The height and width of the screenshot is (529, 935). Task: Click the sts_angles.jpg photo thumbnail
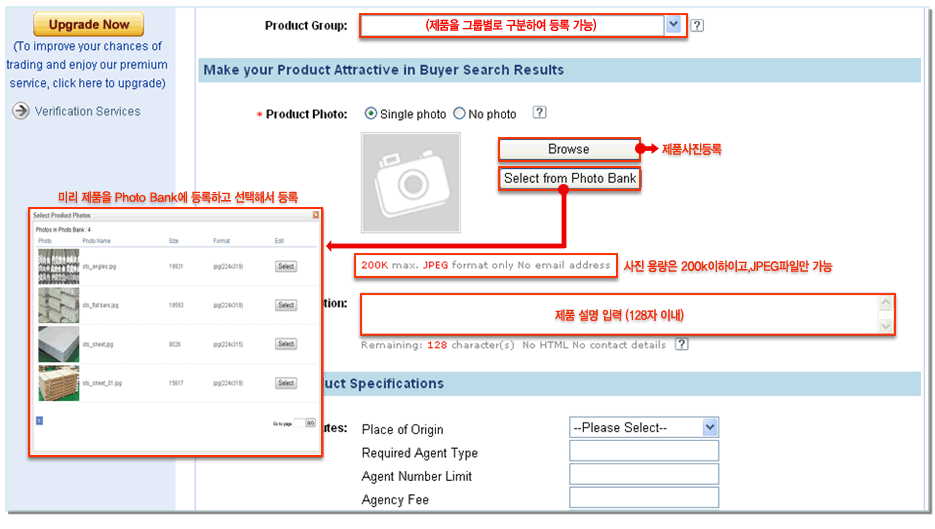[x=58, y=266]
